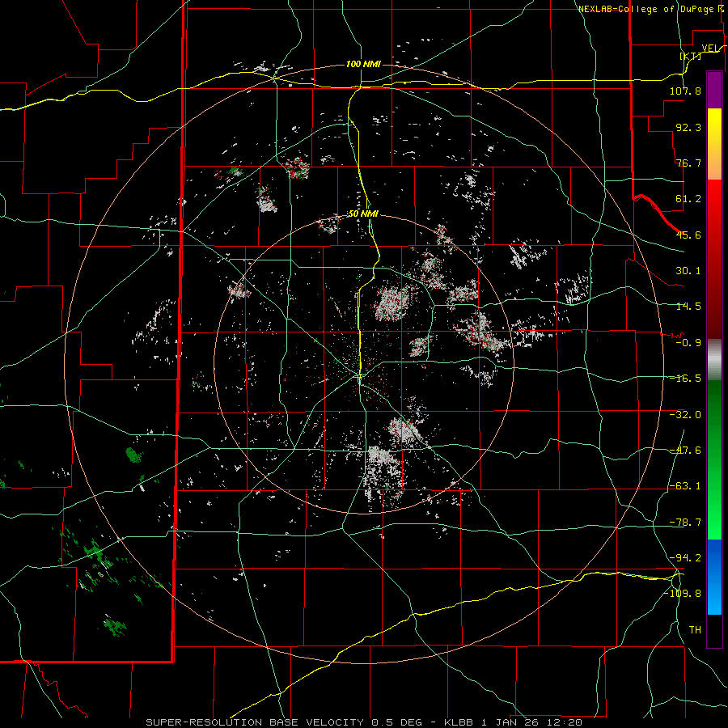This screenshot has width=728, height=728.
Task: Pick the green segment of the color bar
Action: (x=714, y=459)
